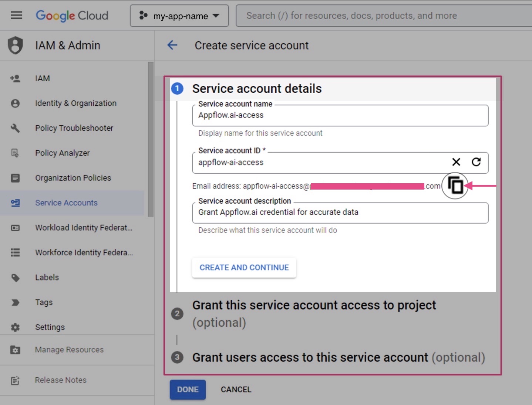The height and width of the screenshot is (405, 532).
Task: Select Service Accounts in the sidebar
Action: point(66,202)
